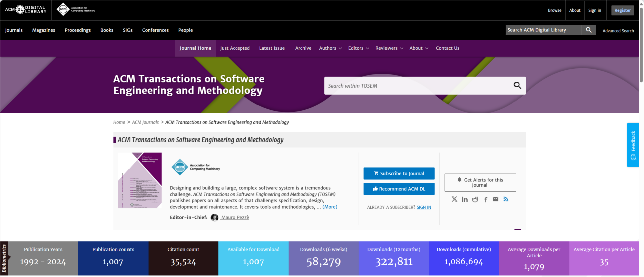Expand the Authors dropdown menu
The width and height of the screenshot is (644, 277).
point(330,48)
